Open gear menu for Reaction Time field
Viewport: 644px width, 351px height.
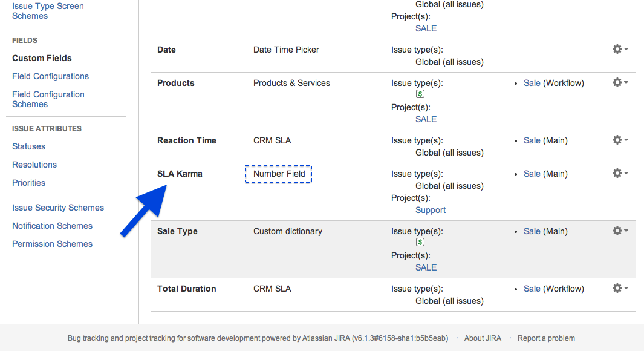click(620, 140)
